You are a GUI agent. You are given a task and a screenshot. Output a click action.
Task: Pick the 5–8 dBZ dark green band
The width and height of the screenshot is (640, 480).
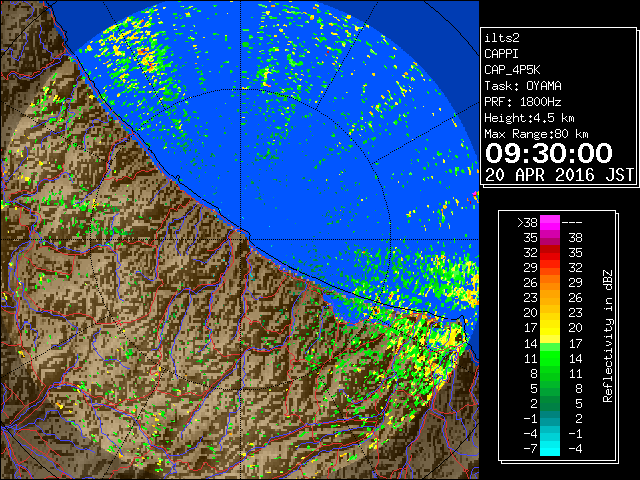(550, 388)
